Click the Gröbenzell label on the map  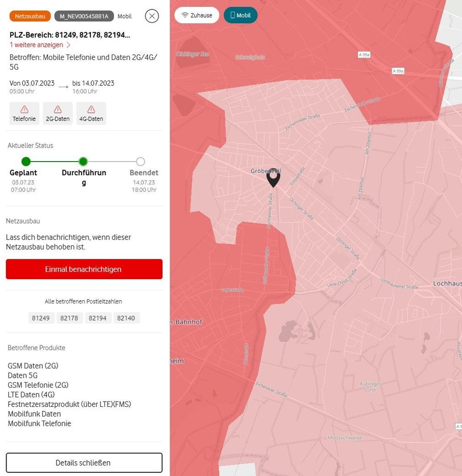pos(266,171)
